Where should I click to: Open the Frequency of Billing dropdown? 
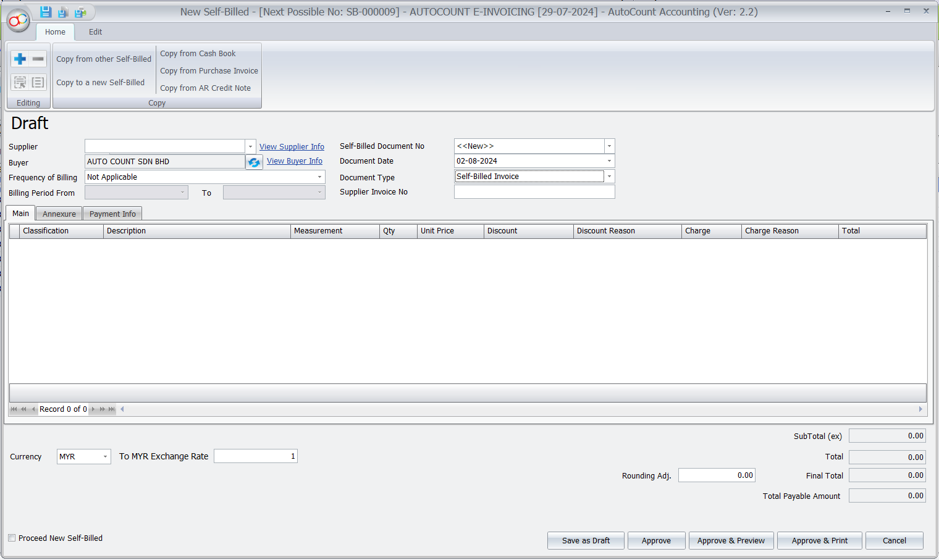click(x=319, y=177)
